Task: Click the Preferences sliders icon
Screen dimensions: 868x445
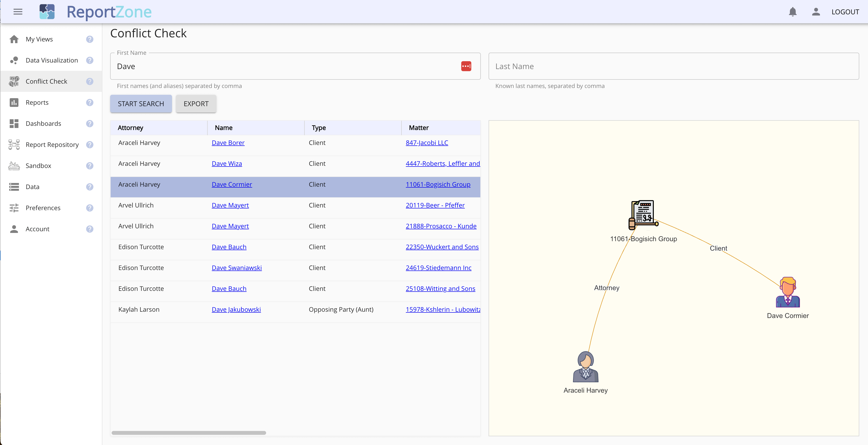Action: point(14,208)
